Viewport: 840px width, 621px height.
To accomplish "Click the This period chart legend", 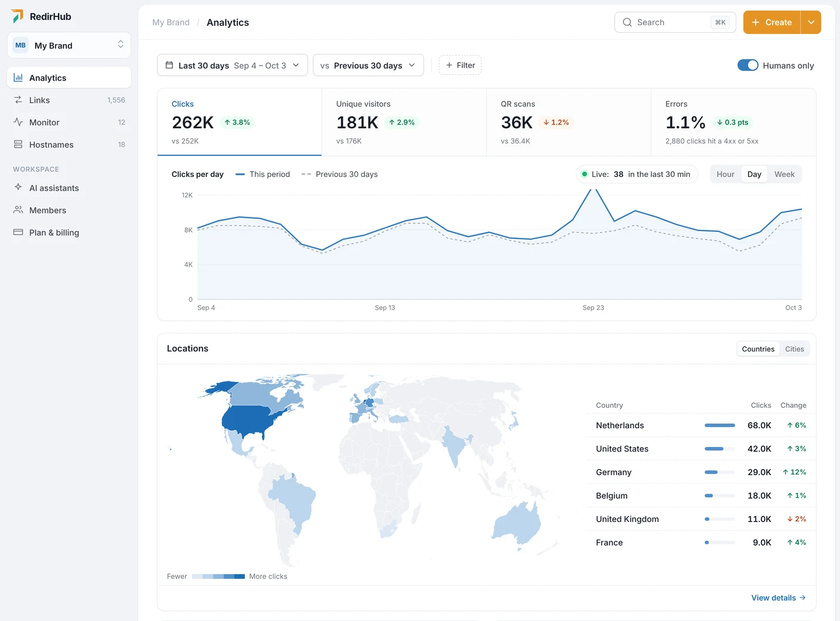I will click(x=262, y=174).
